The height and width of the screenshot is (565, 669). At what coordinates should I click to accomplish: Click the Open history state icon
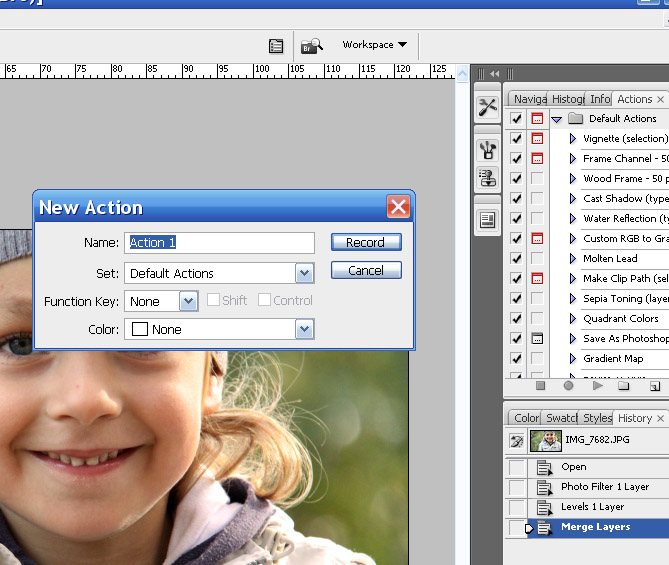point(544,467)
